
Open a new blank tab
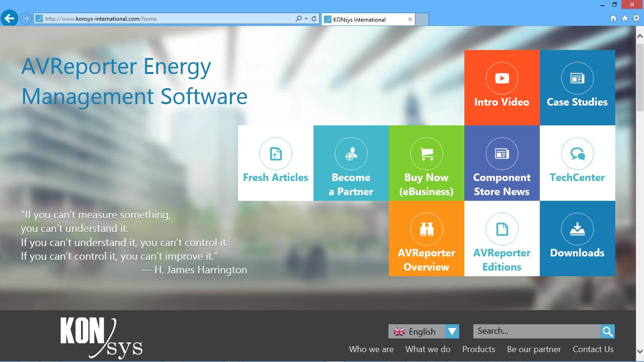click(422, 19)
